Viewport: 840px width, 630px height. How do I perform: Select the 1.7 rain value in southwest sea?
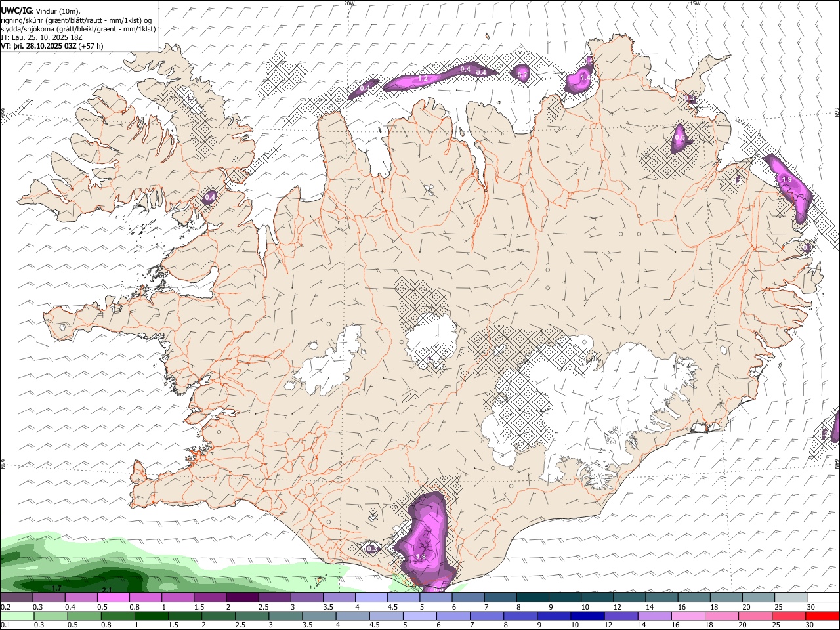56,588
